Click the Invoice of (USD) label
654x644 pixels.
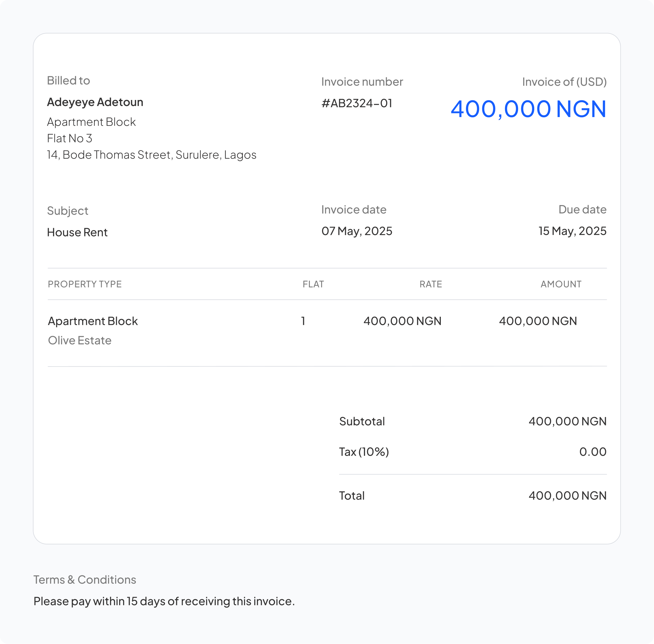[564, 82]
